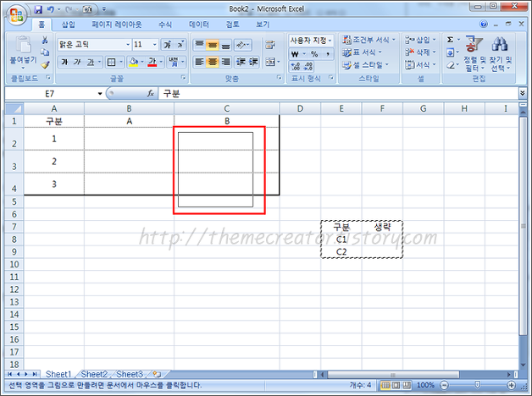Switch to the 페이지 레이아웃 tab
This screenshot has height=396, width=532.
point(117,25)
